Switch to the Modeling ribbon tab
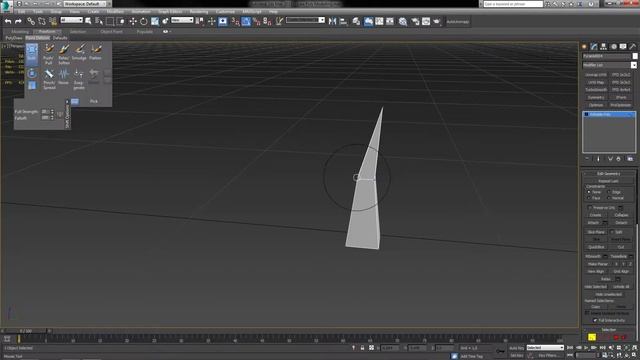This screenshot has width=640, height=360. (x=20, y=31)
